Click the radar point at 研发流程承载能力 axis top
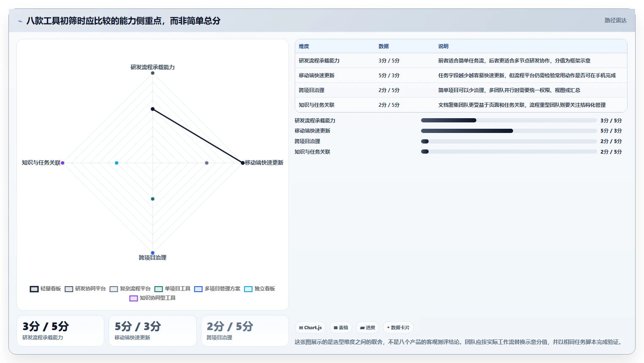Image resolution: width=644 pixels, height=363 pixels. tap(152, 73)
